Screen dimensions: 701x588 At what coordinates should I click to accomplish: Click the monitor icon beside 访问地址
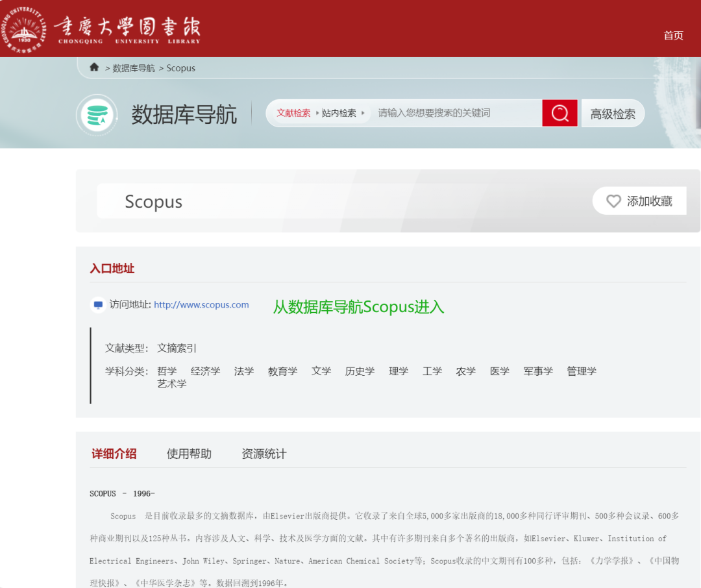[99, 305]
